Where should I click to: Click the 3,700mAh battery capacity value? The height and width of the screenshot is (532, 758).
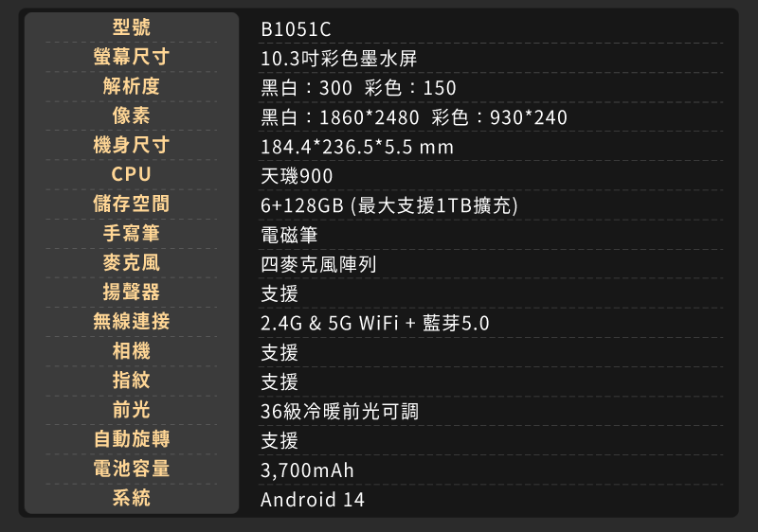(x=307, y=470)
